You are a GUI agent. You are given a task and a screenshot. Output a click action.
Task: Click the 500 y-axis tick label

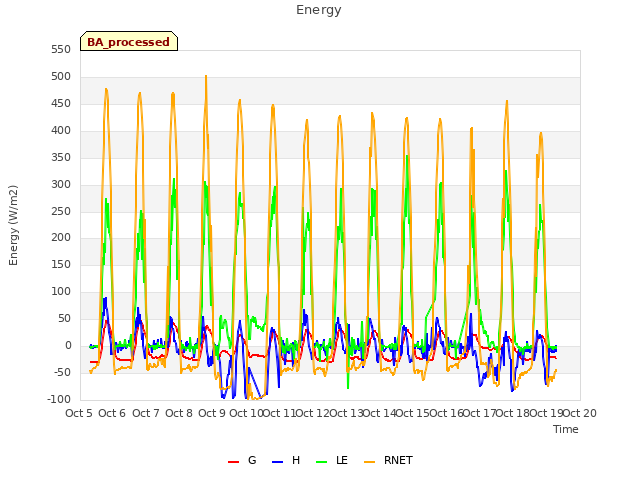click(x=61, y=77)
